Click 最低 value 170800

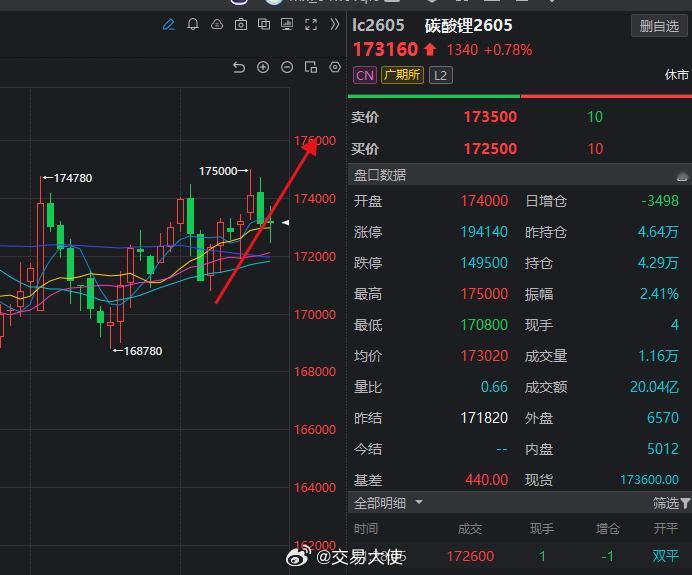pos(484,325)
